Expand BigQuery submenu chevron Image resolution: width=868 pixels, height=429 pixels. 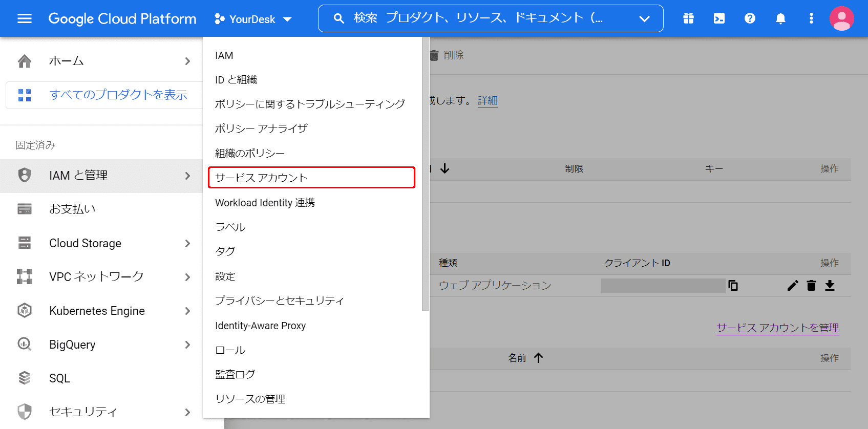[x=187, y=345]
